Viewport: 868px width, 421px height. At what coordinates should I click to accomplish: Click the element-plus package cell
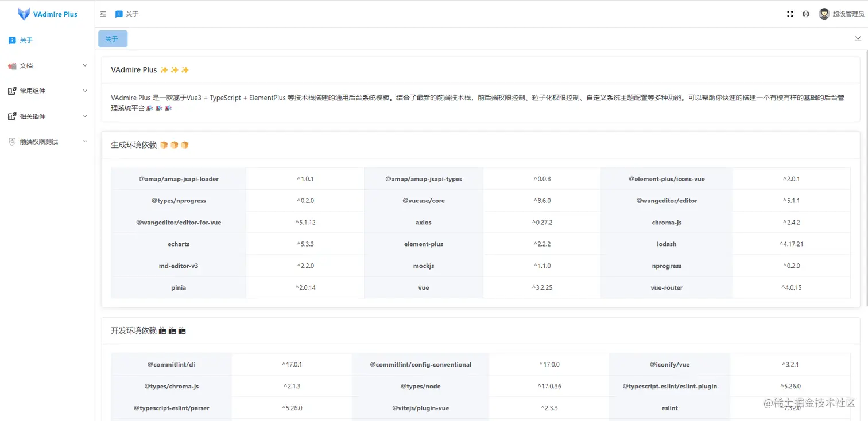tap(424, 244)
